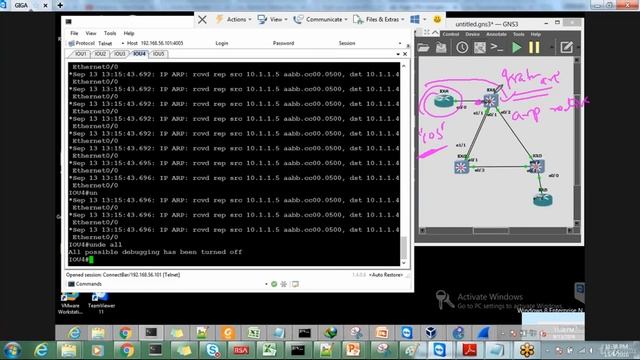Select the bottom-right switch node in topology
Image resolution: width=640 pixels, height=360 pixels.
pyautogui.click(x=536, y=167)
